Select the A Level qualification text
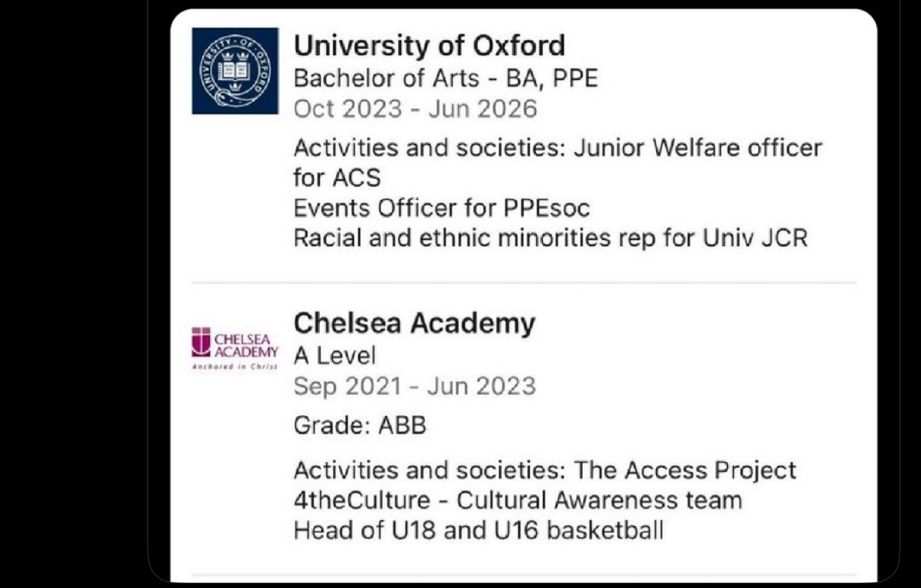Screen dimensions: 921x588 click(334, 355)
